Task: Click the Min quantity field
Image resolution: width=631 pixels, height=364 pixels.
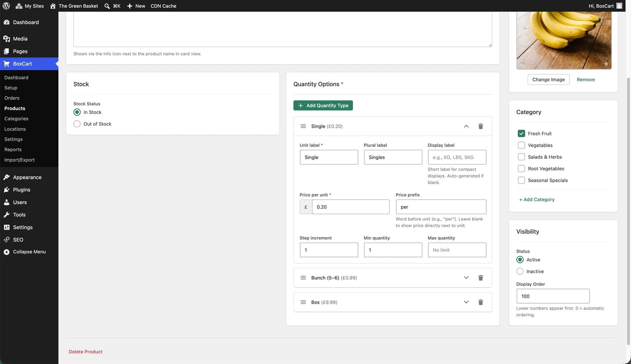Action: (x=393, y=250)
